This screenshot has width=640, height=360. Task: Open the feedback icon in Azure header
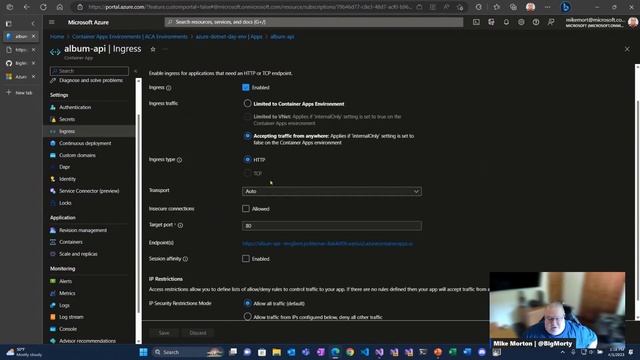pyautogui.click(x=551, y=22)
